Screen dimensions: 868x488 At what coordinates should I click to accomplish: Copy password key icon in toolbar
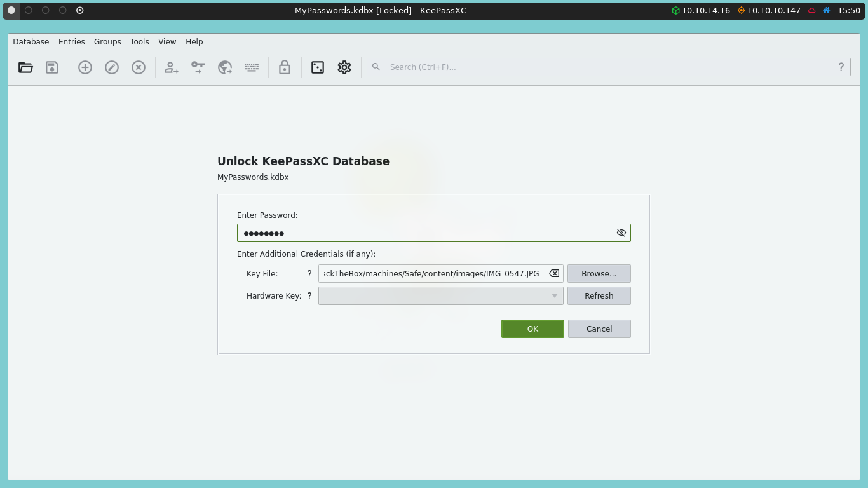click(x=198, y=67)
